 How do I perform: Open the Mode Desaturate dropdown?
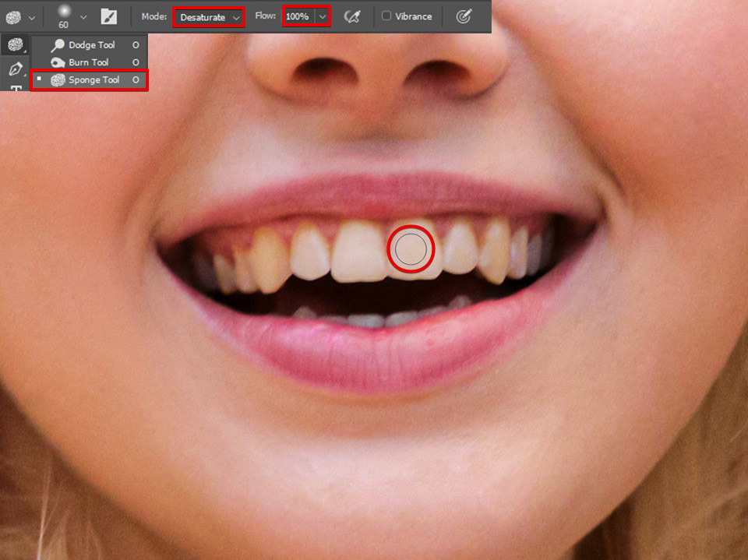(209, 16)
